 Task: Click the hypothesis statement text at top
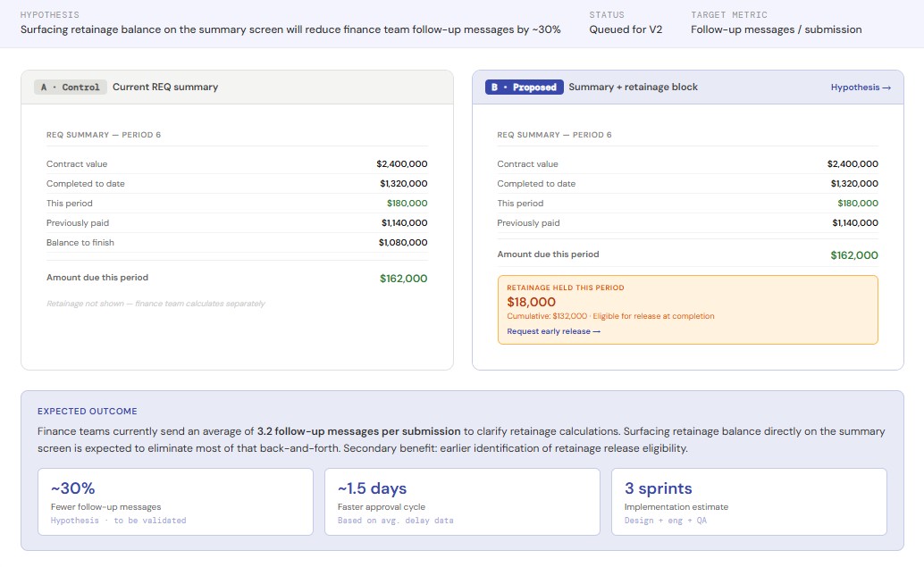290,29
